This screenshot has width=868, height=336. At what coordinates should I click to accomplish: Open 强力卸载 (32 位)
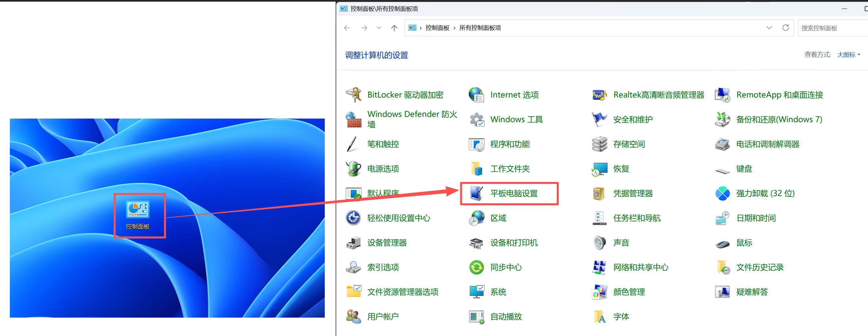[765, 193]
